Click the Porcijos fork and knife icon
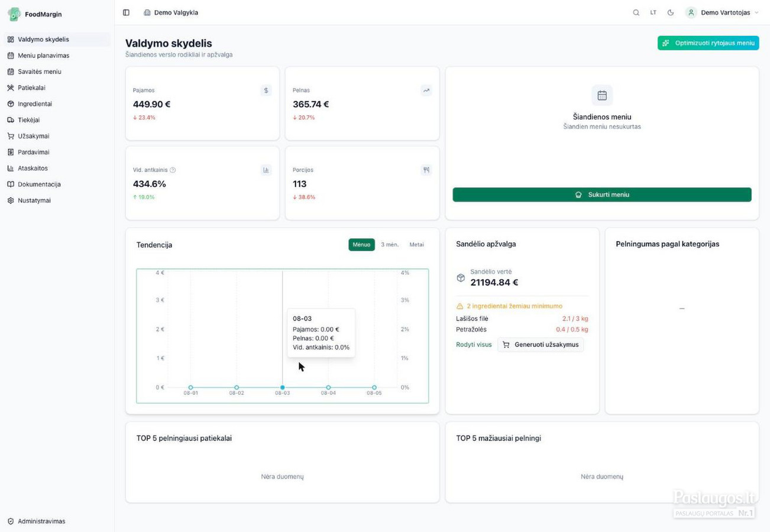The width and height of the screenshot is (770, 532). click(426, 170)
